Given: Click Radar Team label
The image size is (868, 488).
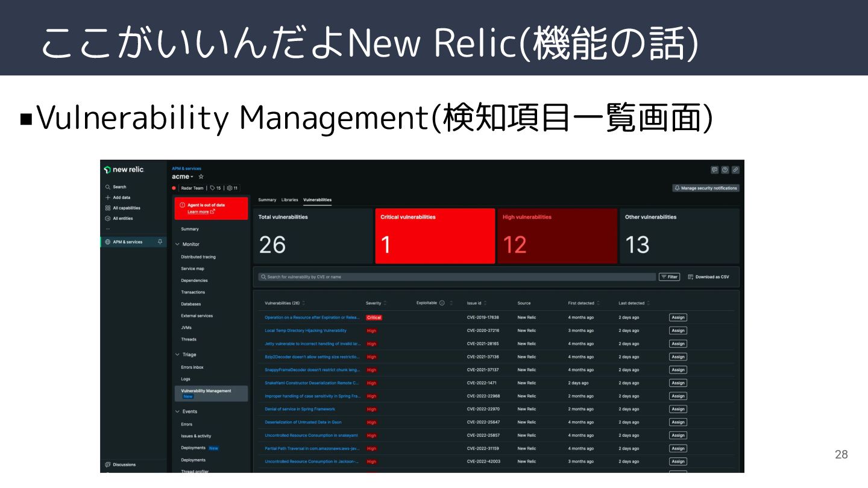Looking at the screenshot, I should click(192, 188).
